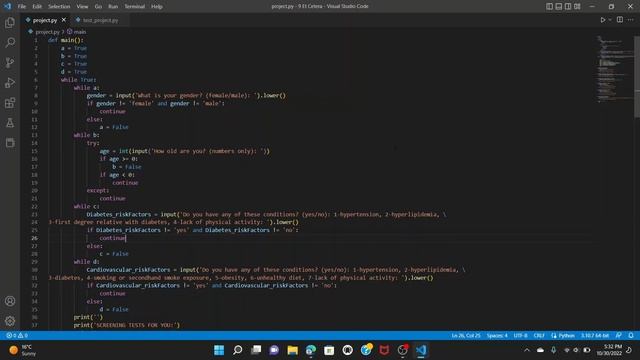Viewport: 640px width, 360px height.
Task: Open the main symbol breadcrumb
Action: 77,31
